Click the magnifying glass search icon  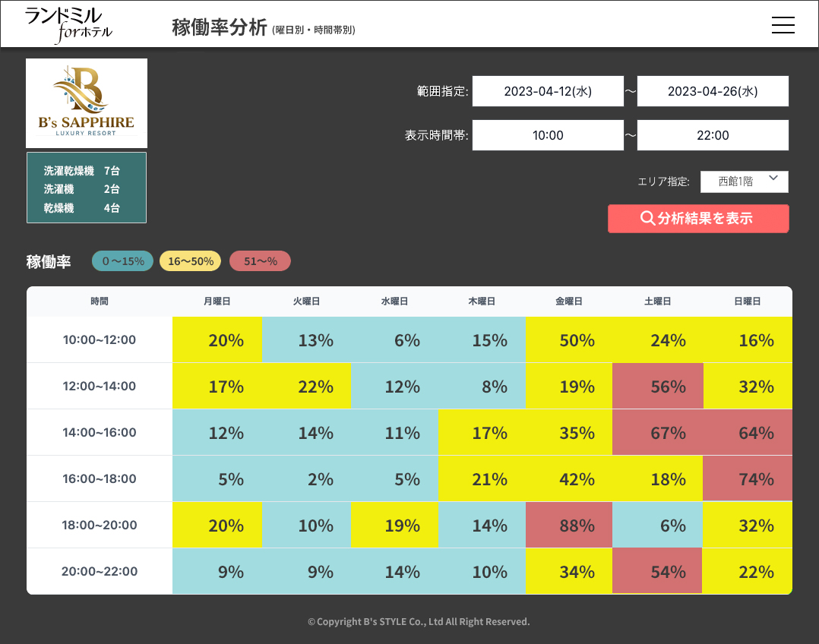[x=647, y=219]
